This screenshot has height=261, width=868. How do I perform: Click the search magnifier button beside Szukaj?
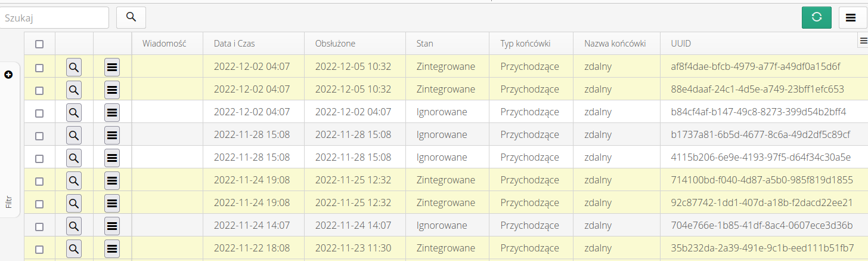point(131,17)
